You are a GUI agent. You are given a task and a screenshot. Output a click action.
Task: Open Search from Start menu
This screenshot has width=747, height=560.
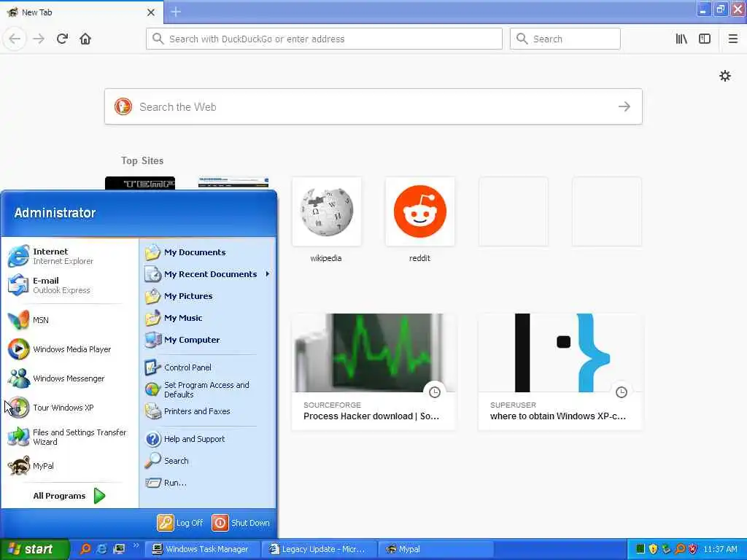[208, 461]
